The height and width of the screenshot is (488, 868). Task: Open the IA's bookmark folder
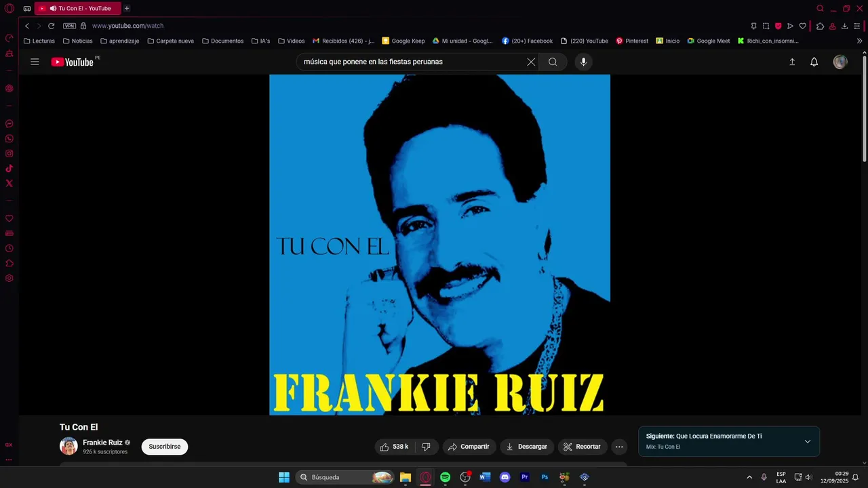point(260,41)
